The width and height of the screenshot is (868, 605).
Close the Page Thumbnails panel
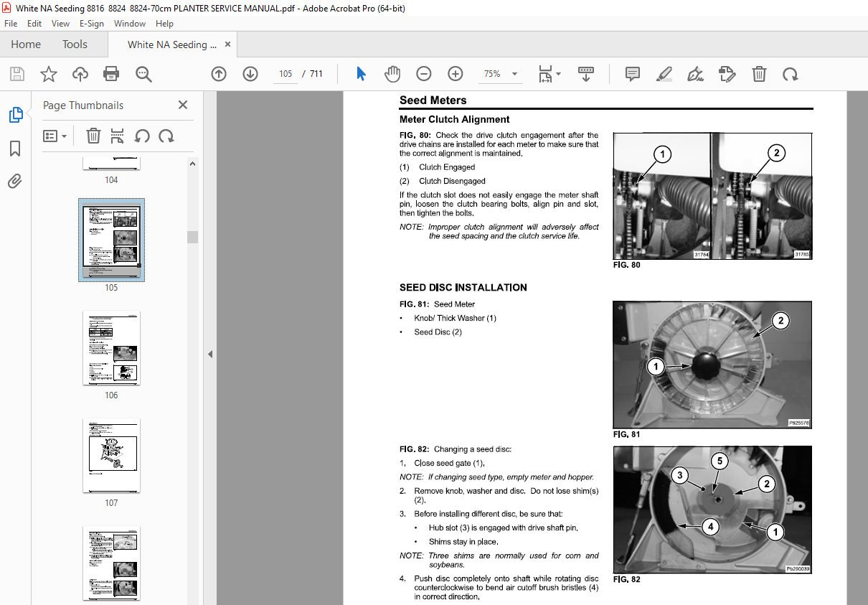tap(183, 105)
